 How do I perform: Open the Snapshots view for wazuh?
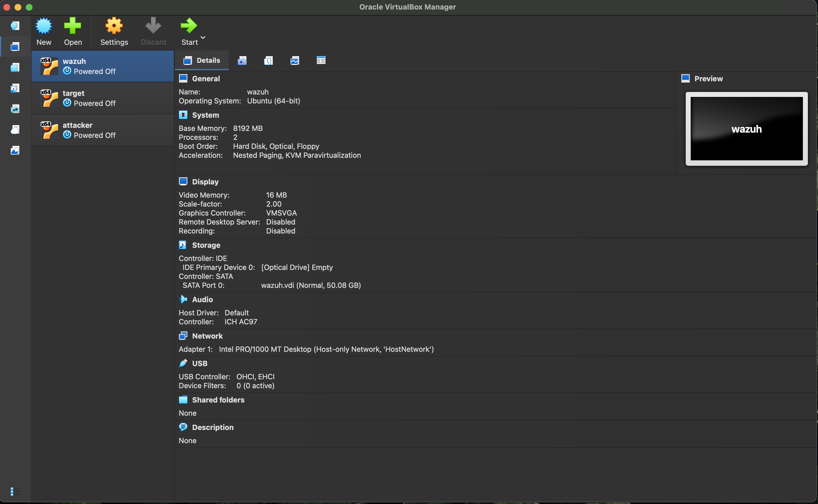(x=242, y=60)
